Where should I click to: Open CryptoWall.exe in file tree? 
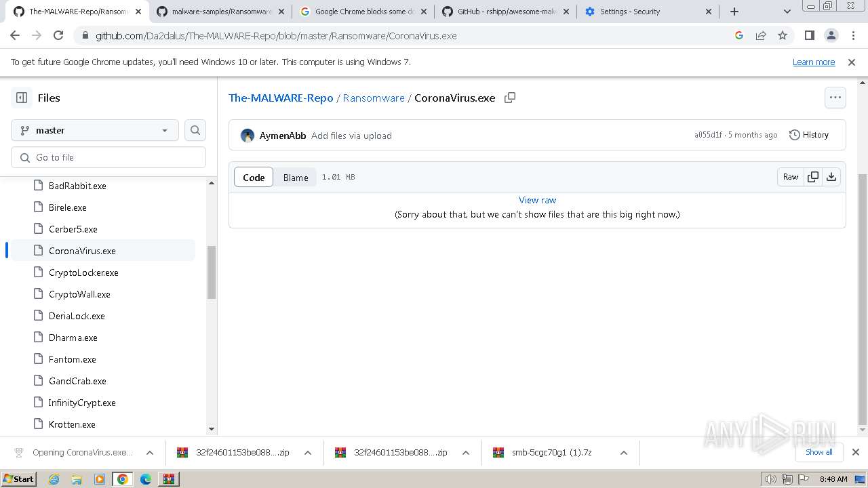79,294
